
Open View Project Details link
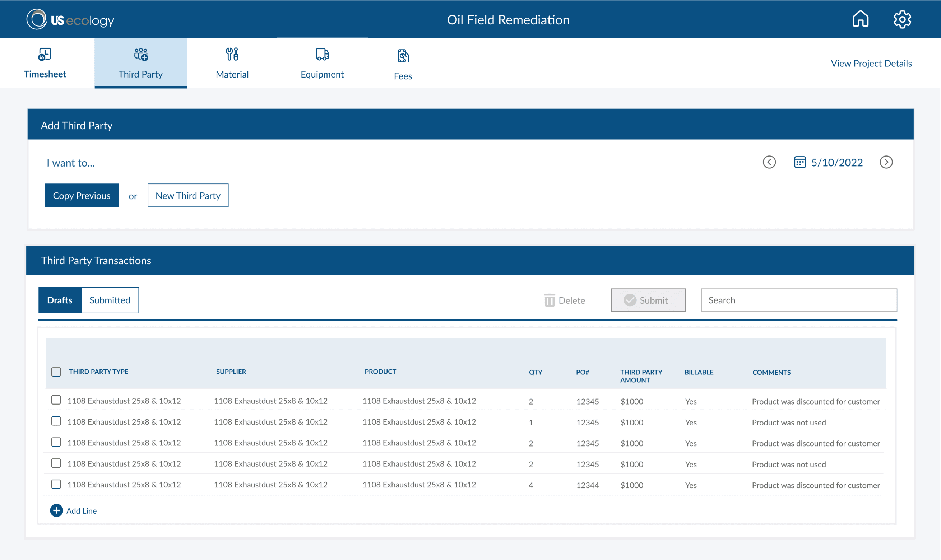871,64
